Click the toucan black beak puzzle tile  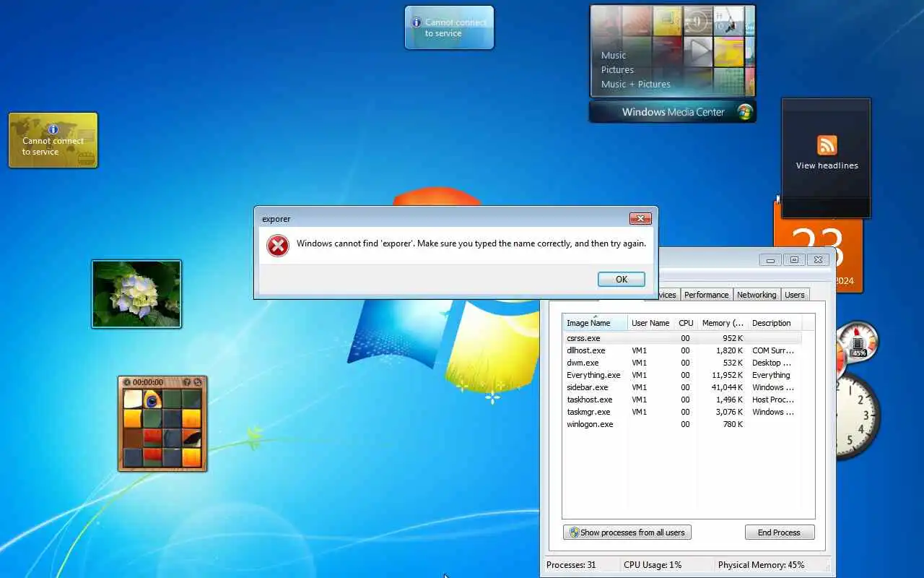(191, 438)
